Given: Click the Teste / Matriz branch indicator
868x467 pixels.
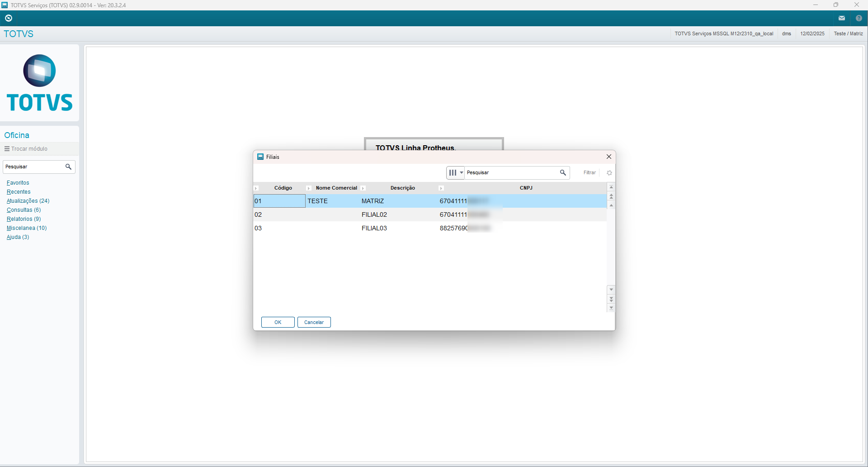Looking at the screenshot, I should (x=848, y=33).
